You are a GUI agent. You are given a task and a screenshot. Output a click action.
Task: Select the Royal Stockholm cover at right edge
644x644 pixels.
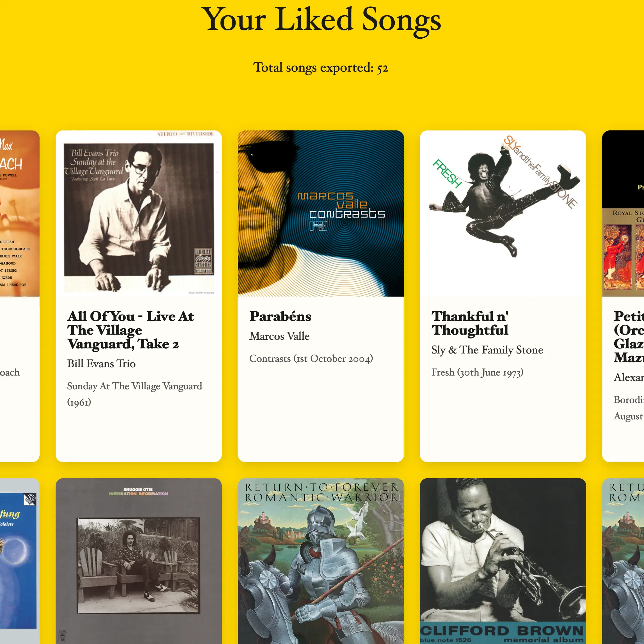coord(623,213)
